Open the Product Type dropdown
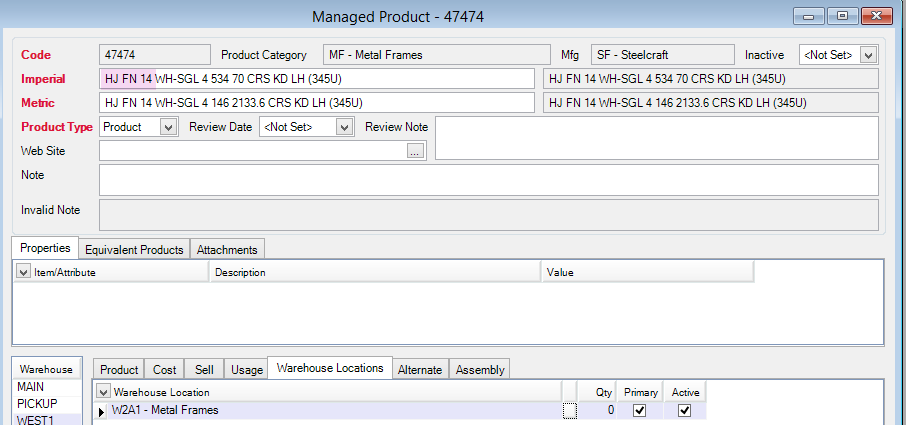 point(167,127)
